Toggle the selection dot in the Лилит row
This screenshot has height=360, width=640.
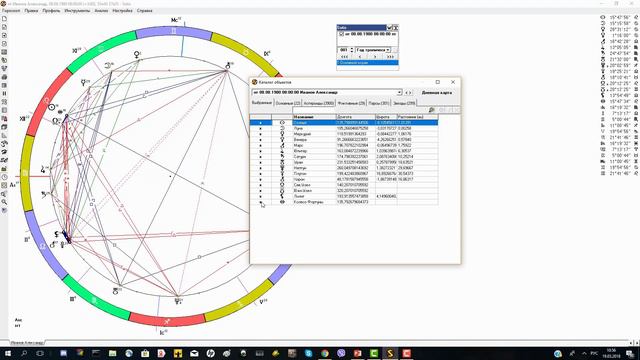click(x=261, y=196)
